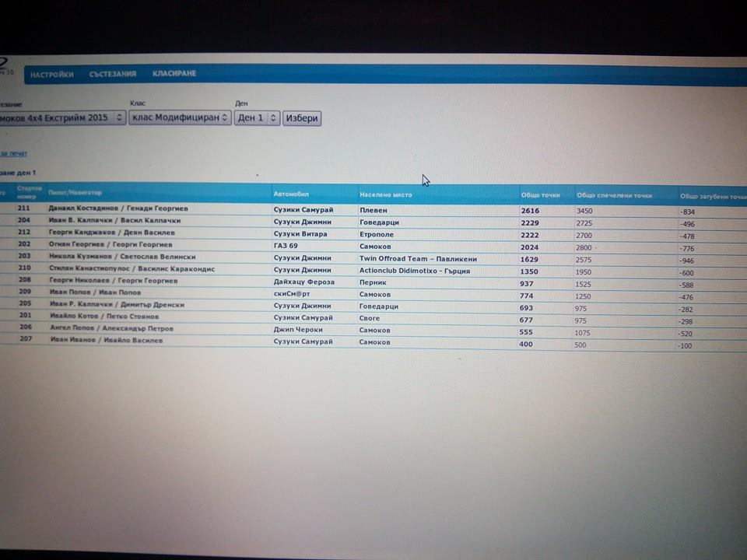Open the class dropdown клас Модифициран
The width and height of the screenshot is (747, 560).
pyautogui.click(x=180, y=117)
